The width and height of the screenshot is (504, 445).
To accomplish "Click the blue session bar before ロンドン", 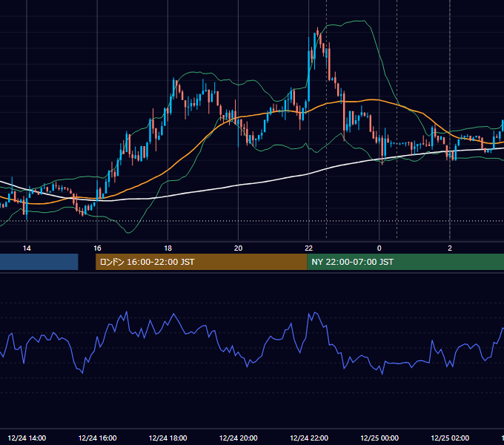I will [39, 262].
